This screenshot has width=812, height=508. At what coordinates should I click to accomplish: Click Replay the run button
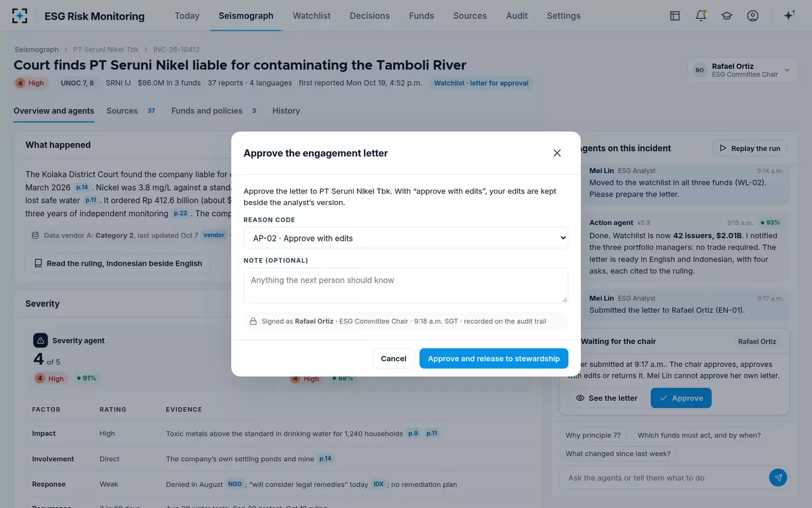[749, 148]
